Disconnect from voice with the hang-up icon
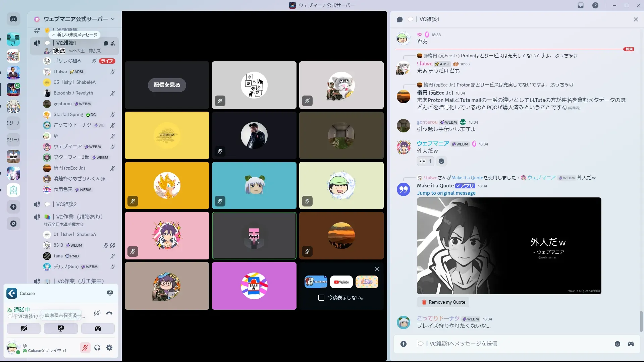The height and width of the screenshot is (362, 644). (x=109, y=313)
